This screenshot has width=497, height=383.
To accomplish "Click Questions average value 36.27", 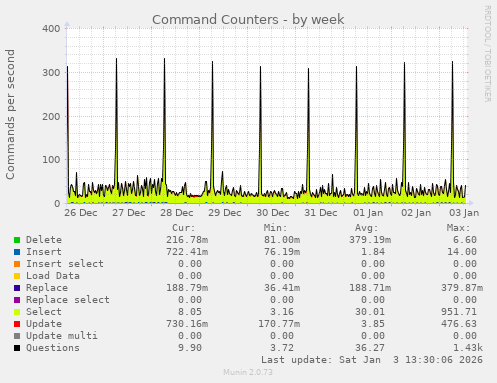I will point(370,348).
